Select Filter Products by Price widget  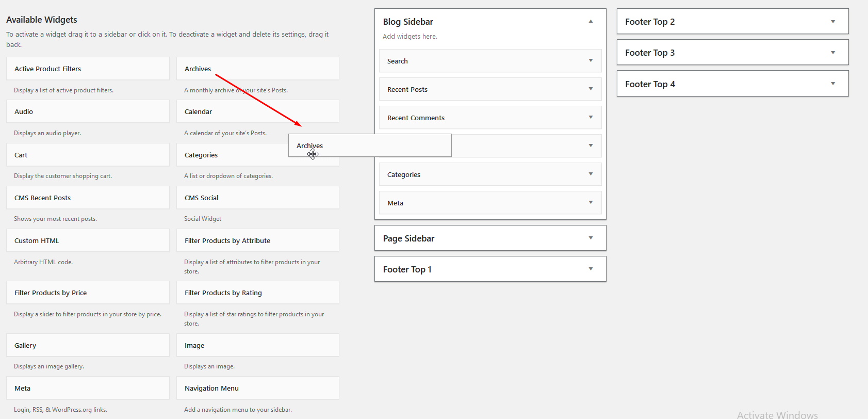click(x=88, y=293)
